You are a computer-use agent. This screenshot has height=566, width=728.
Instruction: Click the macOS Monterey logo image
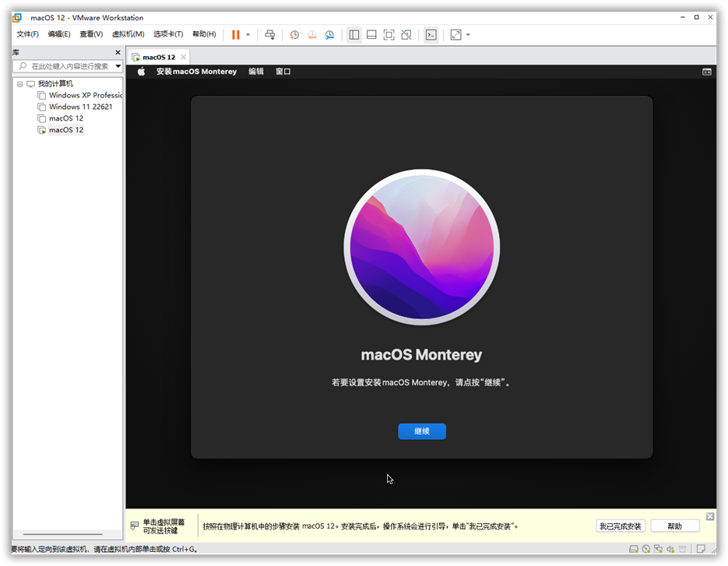coord(421,247)
